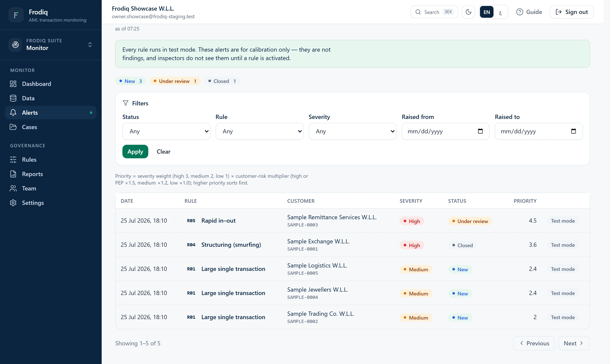Click the suite switcher up-down chevrons
Viewport: 610px width, 364px height.
click(90, 45)
